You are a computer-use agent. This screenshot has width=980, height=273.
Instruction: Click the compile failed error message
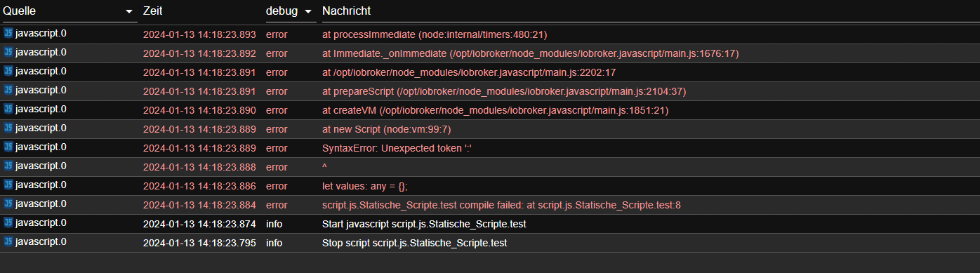501,205
